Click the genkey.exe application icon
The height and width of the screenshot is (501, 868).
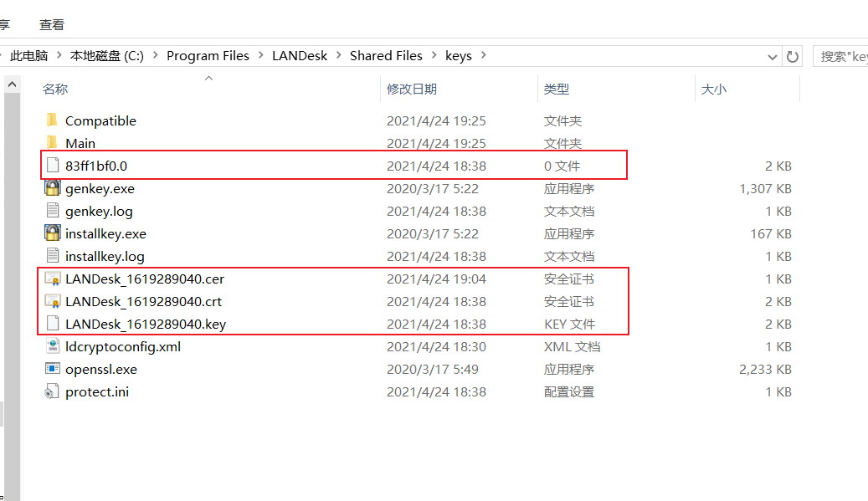pos(52,188)
